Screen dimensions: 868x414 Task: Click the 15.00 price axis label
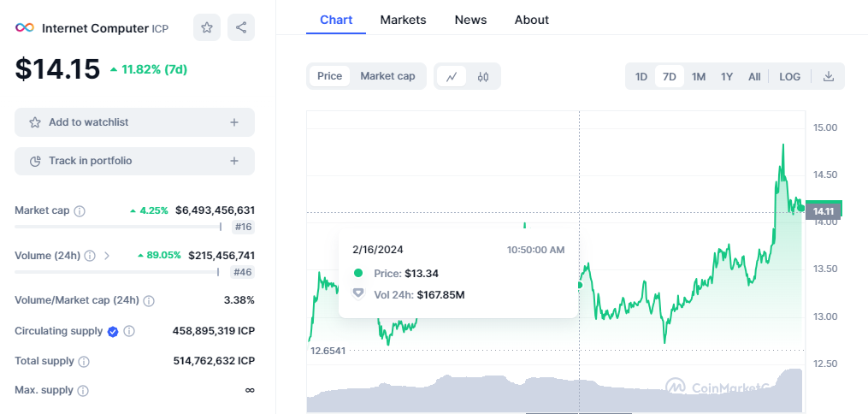pyautogui.click(x=825, y=127)
